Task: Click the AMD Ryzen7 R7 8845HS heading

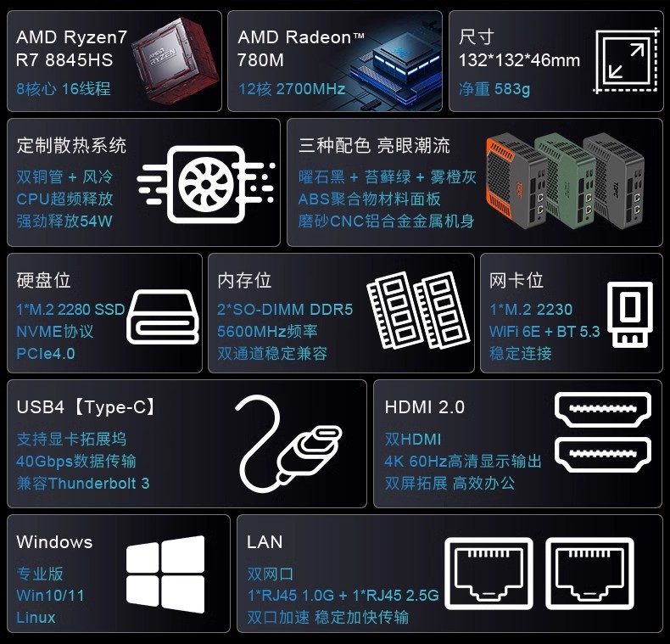Action: point(72,48)
